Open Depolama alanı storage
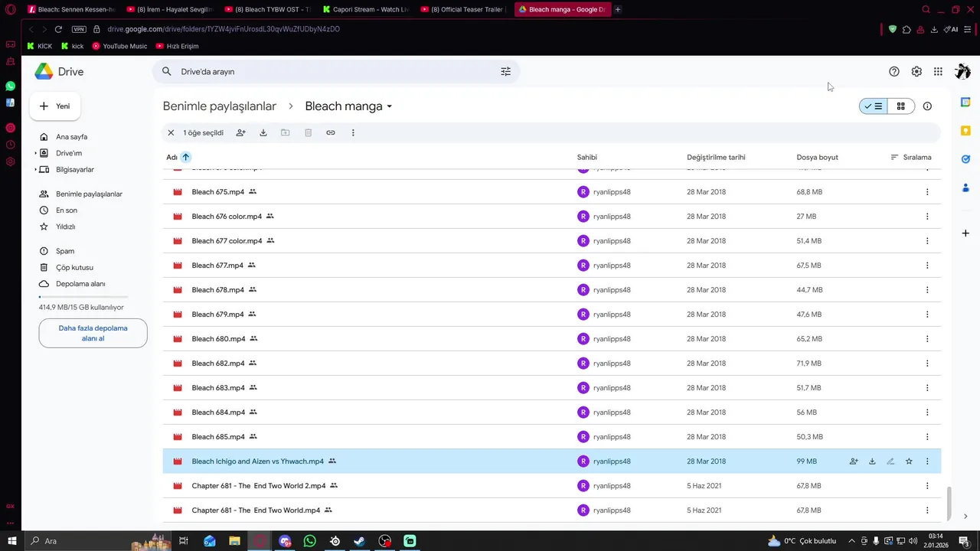The width and height of the screenshot is (980, 551). coord(80,284)
